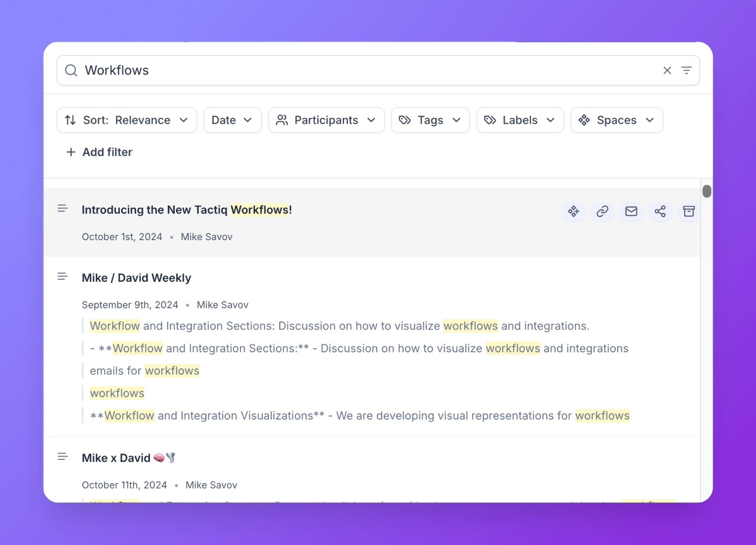Expand the Spaces filter dropdown

click(617, 120)
